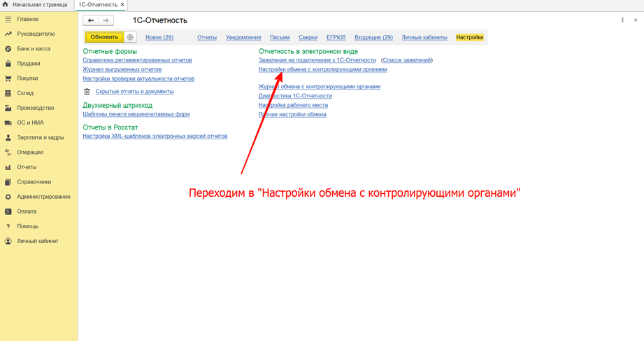644x341 pixels.
Task: Switch to the Отчеты section in the top bar
Action: coord(206,37)
